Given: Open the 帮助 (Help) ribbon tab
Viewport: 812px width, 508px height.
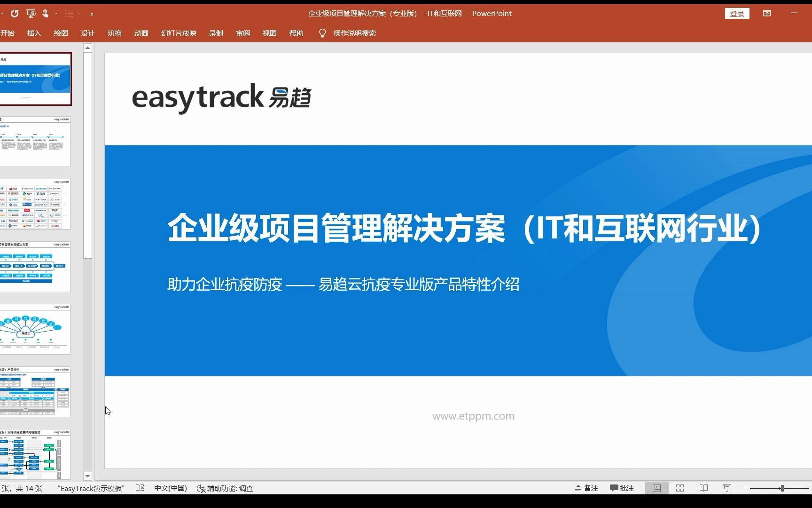Looking at the screenshot, I should (297, 33).
